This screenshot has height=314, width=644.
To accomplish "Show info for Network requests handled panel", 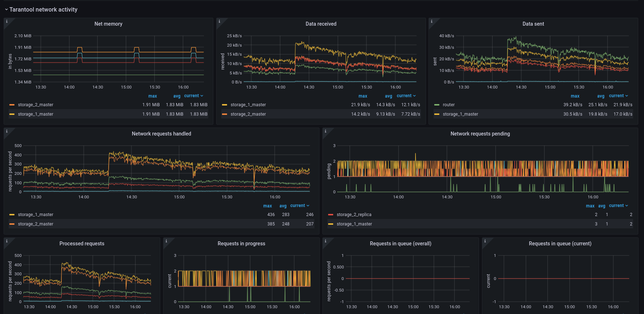I will tap(7, 131).
